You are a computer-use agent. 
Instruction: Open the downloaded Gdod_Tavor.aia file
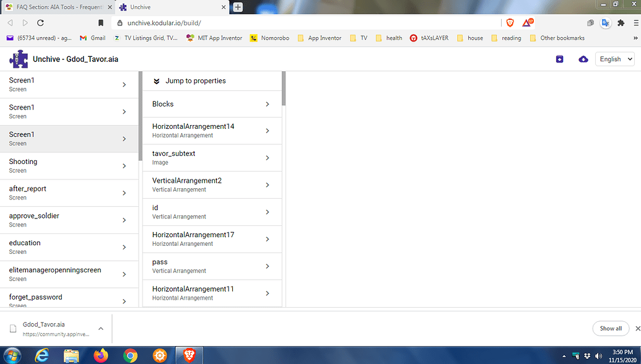click(49, 329)
